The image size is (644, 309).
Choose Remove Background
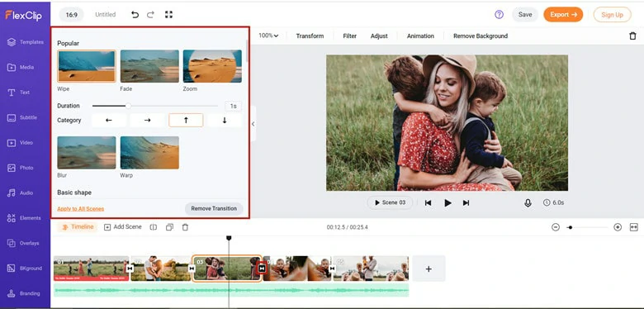(481, 36)
